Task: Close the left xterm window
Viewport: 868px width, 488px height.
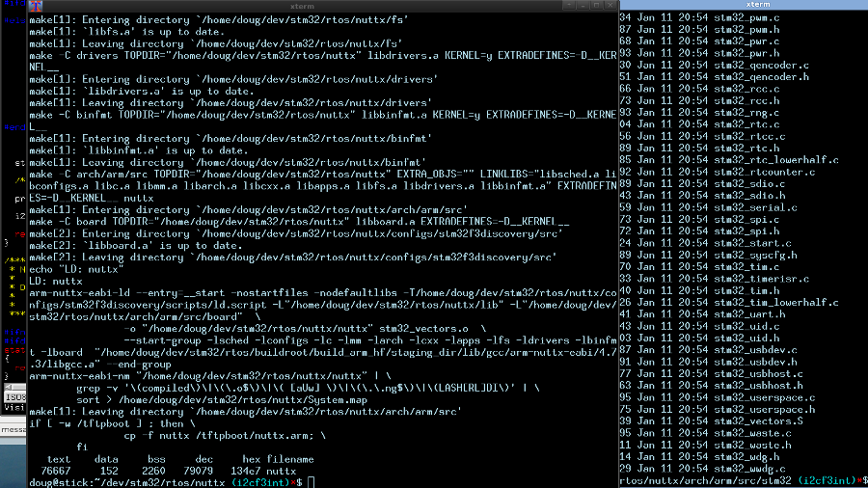Action: (610, 6)
